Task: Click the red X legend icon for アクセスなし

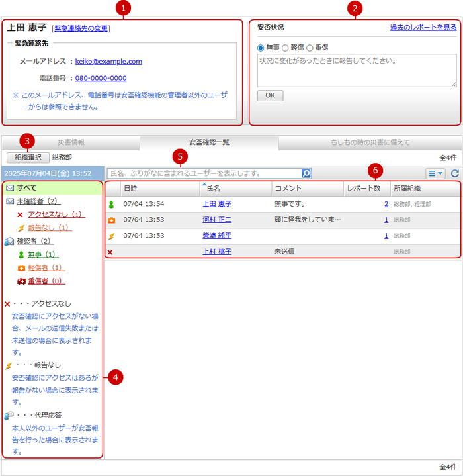Action: coord(7,304)
